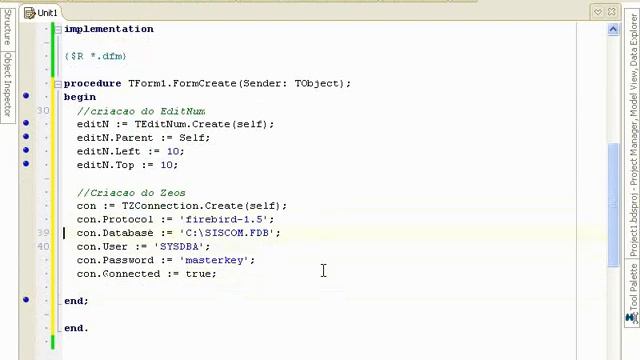Click the con := TZConnection.Create(self) line
The image size is (640, 360).
click(x=182, y=206)
